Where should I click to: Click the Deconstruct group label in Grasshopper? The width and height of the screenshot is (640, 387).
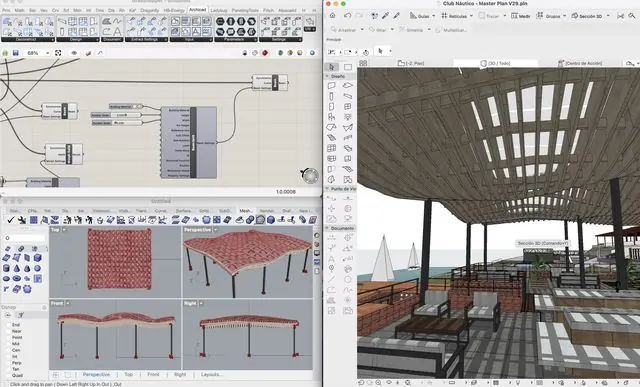click(x=28, y=40)
